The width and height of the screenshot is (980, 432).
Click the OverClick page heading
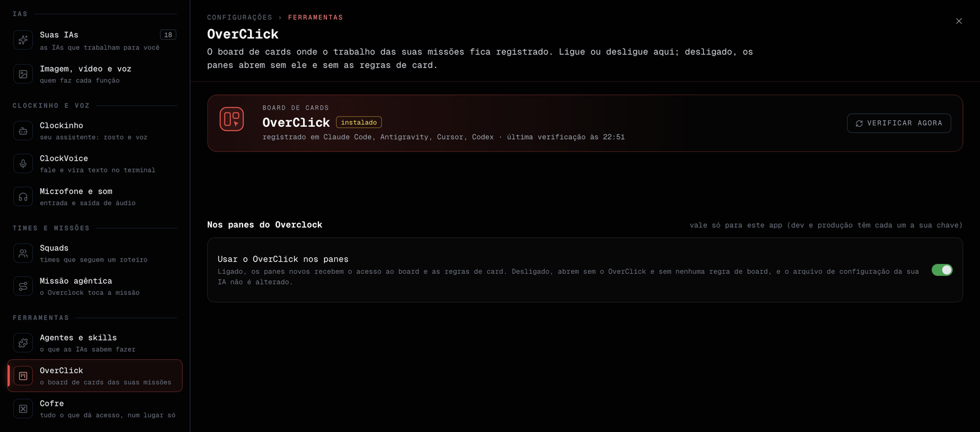(243, 34)
